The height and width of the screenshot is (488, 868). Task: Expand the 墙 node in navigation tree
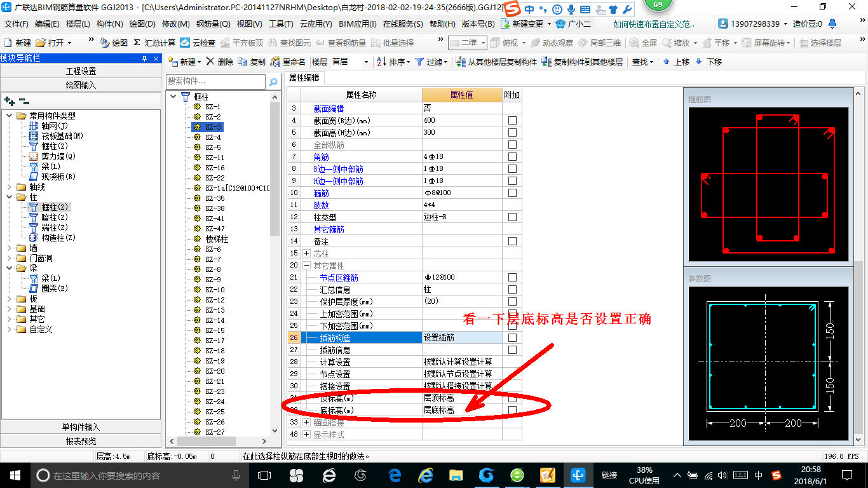coord(10,248)
